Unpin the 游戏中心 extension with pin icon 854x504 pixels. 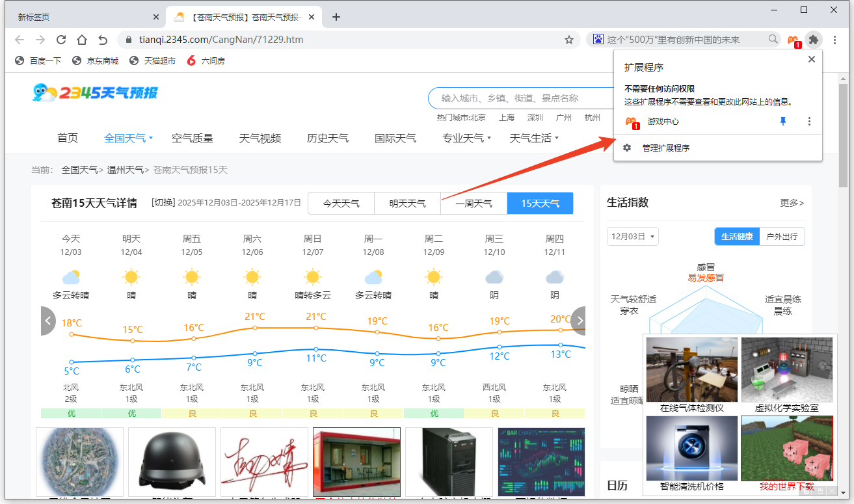783,122
